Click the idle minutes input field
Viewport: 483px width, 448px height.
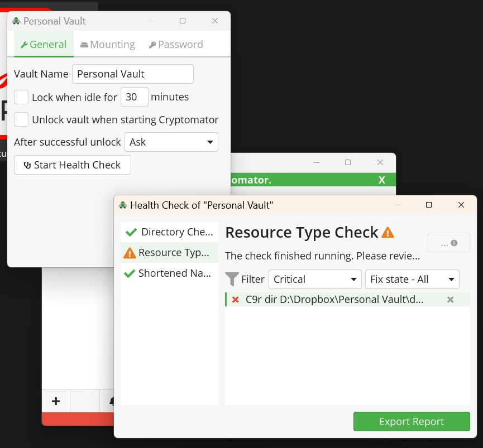tap(134, 97)
